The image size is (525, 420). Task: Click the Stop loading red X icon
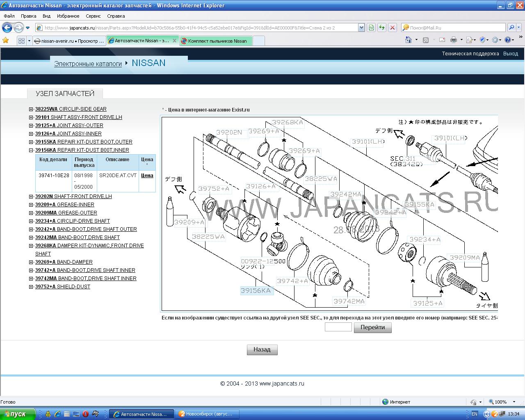393,27
